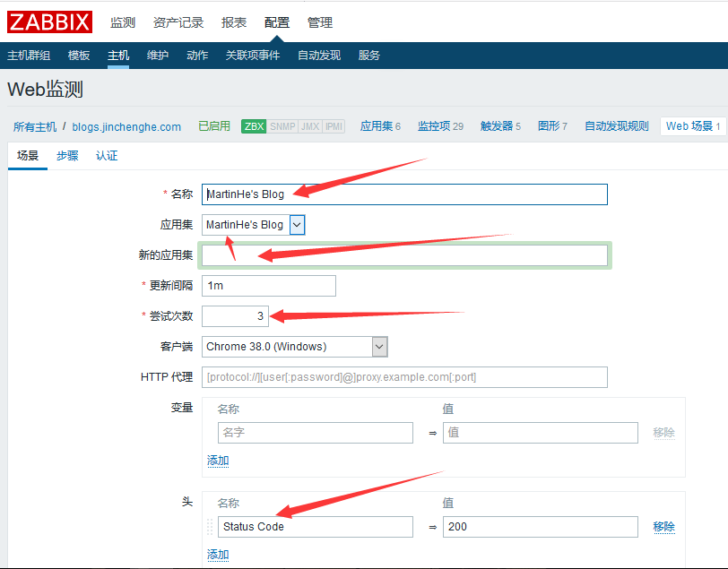
Task: Switch to the 认证 tab
Action: point(107,156)
